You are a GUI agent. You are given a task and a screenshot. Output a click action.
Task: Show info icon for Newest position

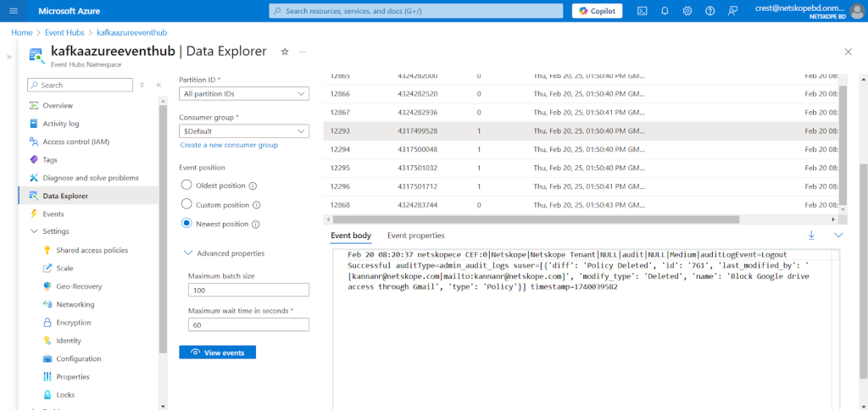(255, 224)
